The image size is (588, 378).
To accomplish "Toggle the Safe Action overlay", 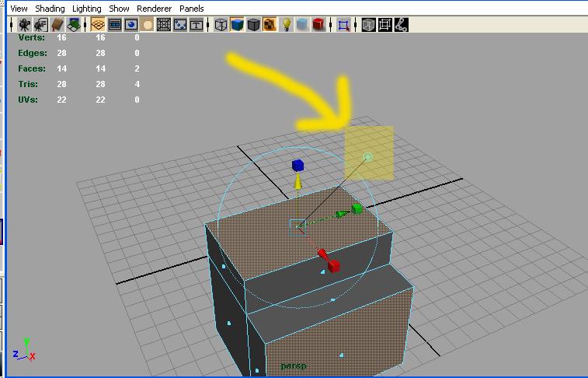I will (x=180, y=25).
